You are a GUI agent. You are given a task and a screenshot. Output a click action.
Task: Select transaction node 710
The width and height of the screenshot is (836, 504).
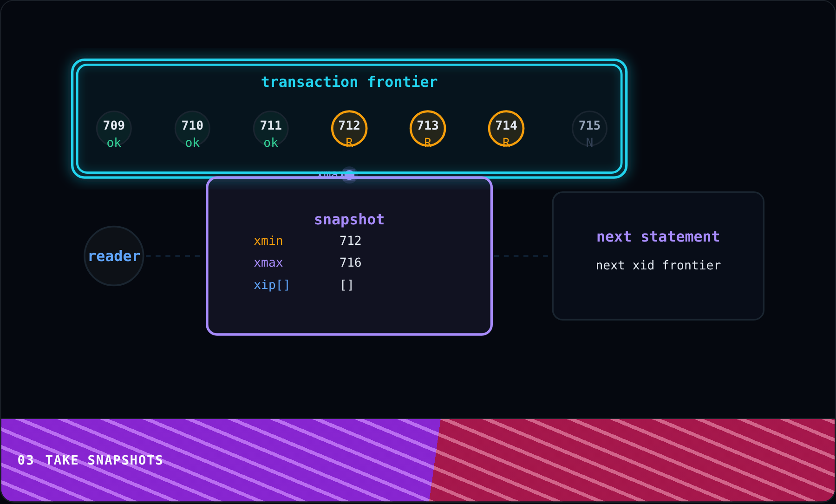[x=192, y=129]
